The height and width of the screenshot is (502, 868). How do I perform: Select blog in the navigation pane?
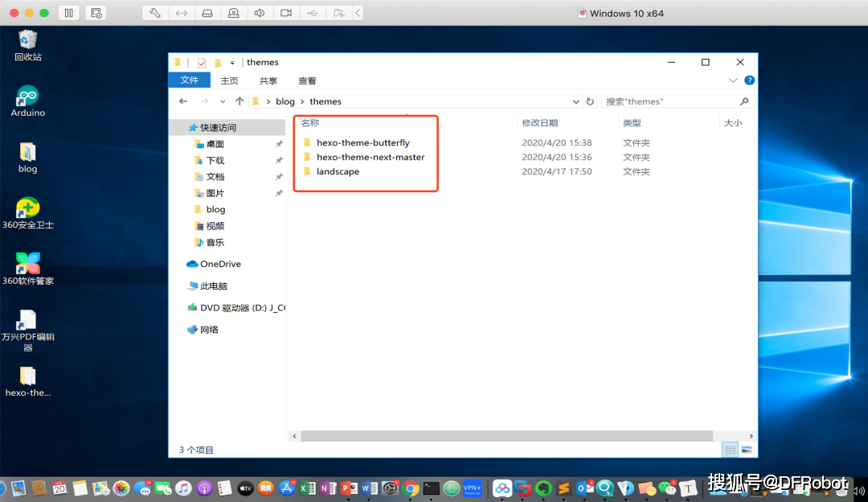(210, 209)
